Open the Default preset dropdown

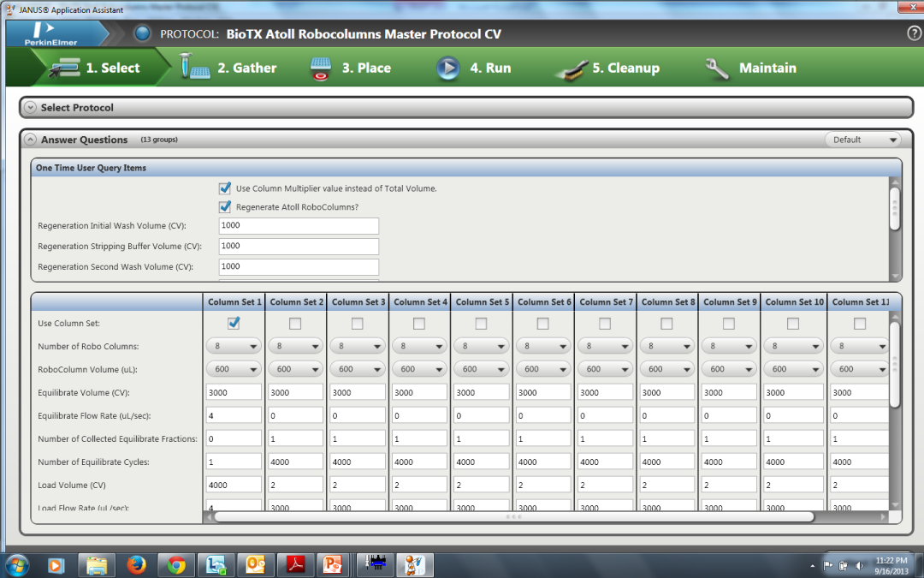[862, 140]
